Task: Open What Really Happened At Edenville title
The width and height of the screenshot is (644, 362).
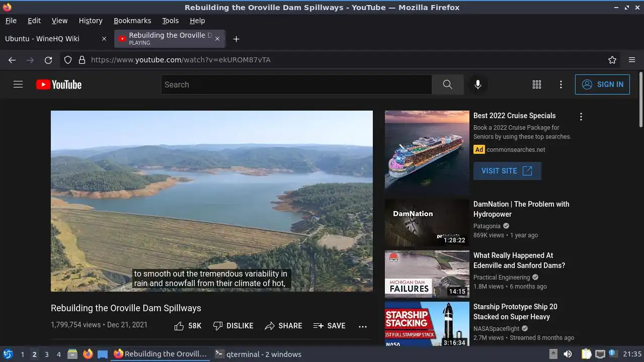Action: pyautogui.click(x=519, y=260)
